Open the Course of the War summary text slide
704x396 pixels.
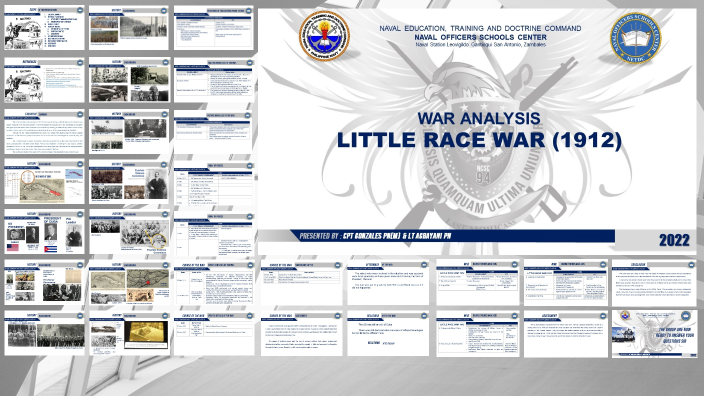coord(301,334)
